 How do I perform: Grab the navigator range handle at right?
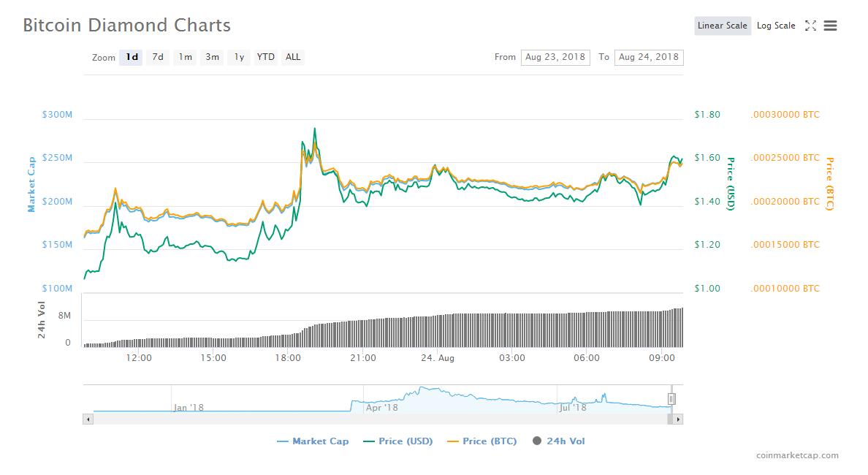[x=671, y=398]
